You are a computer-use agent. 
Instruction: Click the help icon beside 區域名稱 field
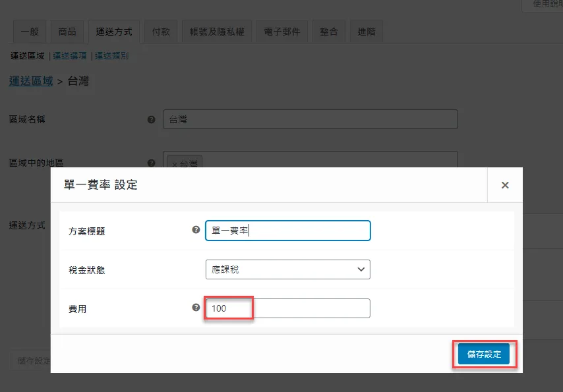pyautogui.click(x=152, y=119)
